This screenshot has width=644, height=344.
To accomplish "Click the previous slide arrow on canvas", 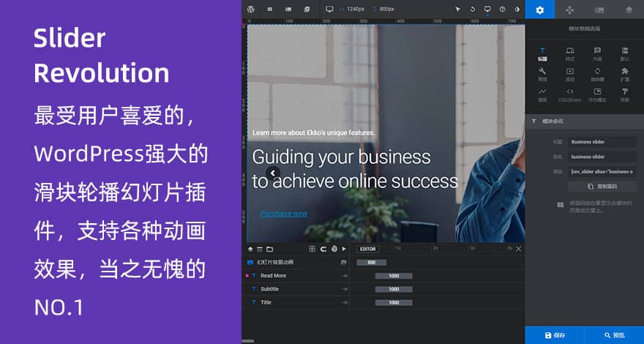I will point(273,173).
